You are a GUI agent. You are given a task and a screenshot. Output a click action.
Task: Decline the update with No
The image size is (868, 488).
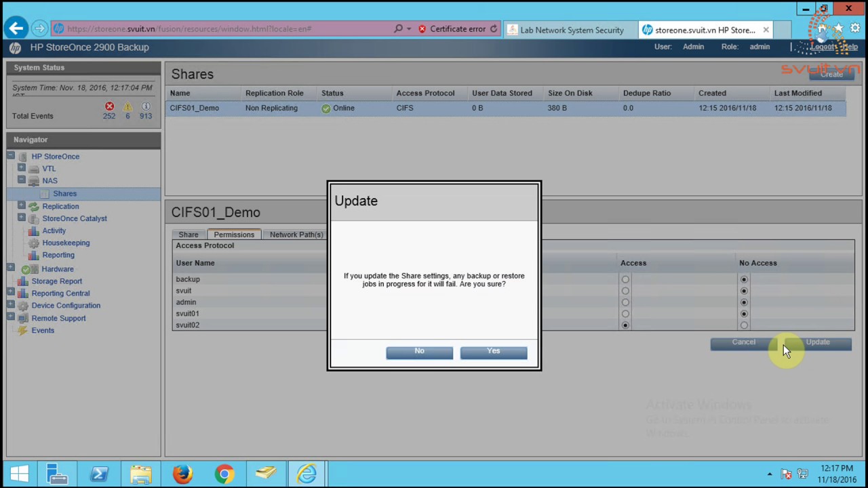coord(419,352)
